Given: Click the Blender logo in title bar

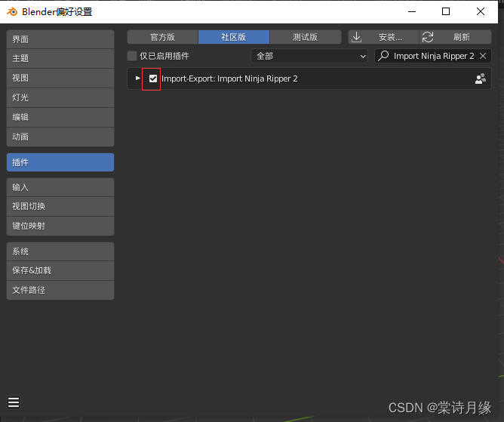Looking at the screenshot, I should point(12,12).
